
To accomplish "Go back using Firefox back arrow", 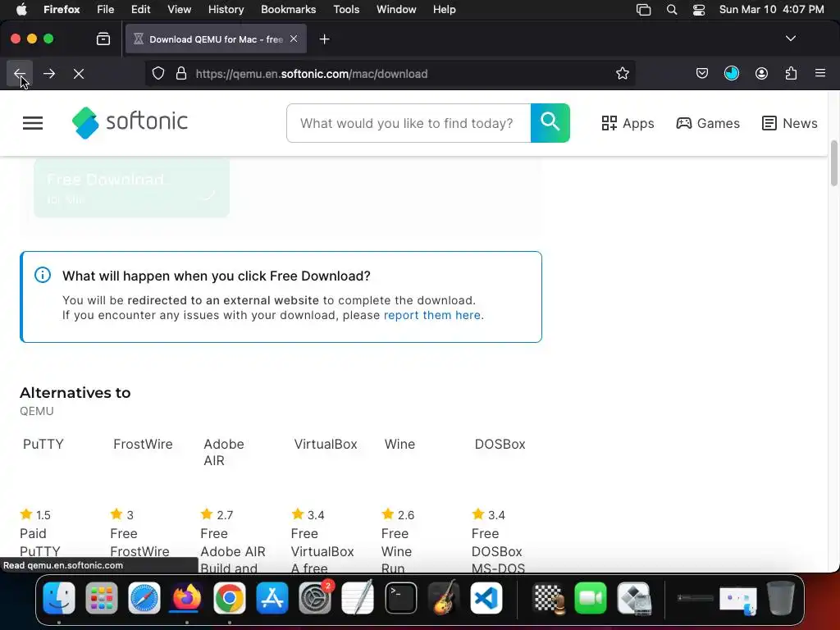I will [20, 73].
